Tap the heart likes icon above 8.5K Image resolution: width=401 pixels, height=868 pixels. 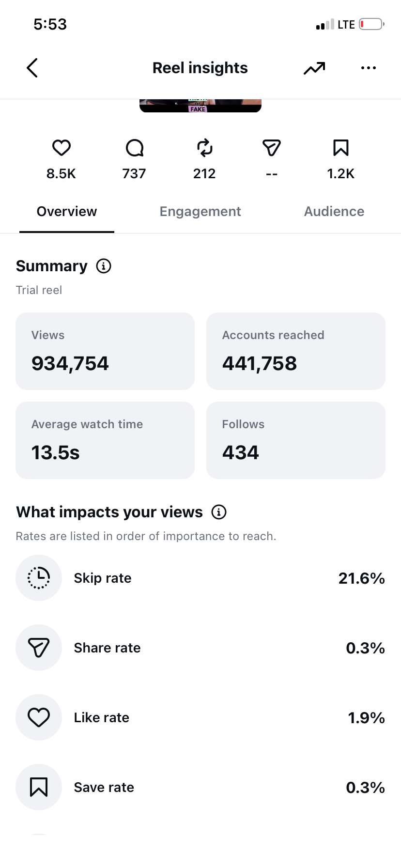(x=62, y=148)
